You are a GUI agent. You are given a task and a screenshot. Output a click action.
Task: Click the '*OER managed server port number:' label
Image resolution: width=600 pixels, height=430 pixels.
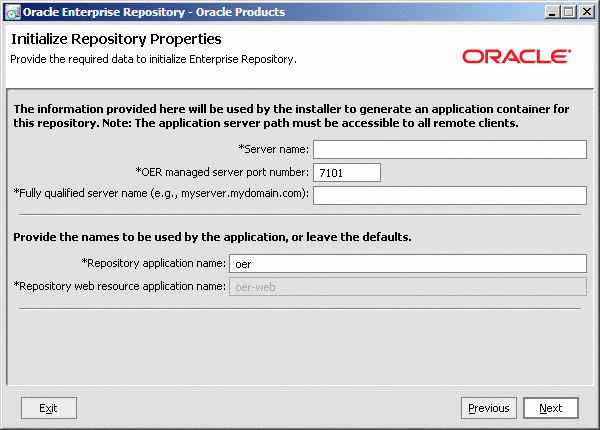(222, 172)
